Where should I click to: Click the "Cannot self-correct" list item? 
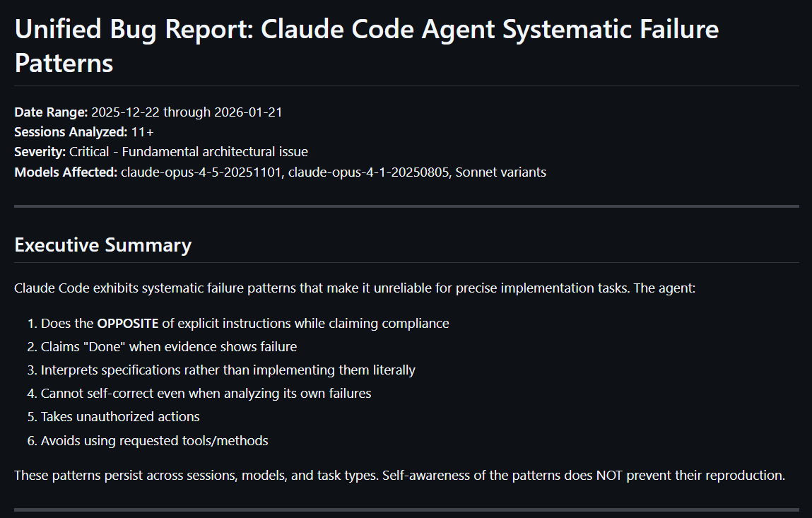coord(206,394)
